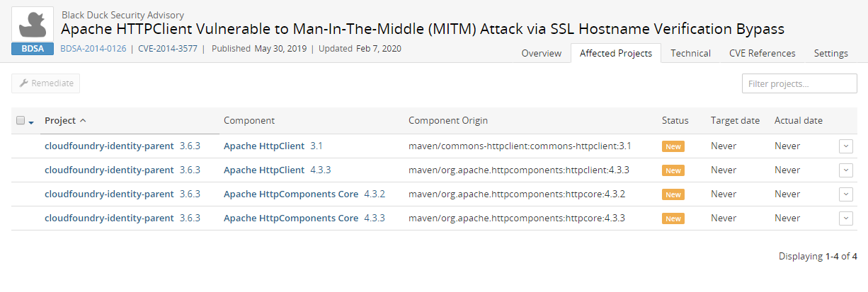The width and height of the screenshot is (868, 292).
Task: Click the BDSA badge under the logo
Action: pyautogui.click(x=33, y=49)
